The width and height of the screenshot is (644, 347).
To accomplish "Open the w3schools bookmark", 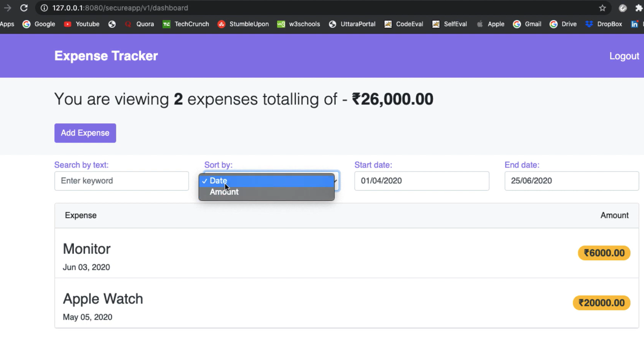I will pos(299,24).
